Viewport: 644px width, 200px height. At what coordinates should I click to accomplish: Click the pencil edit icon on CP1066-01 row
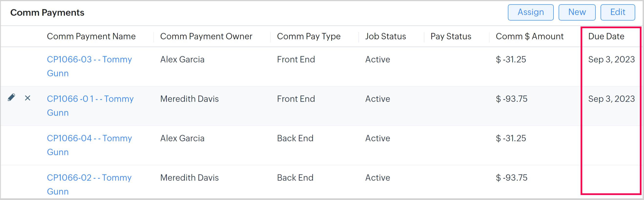11,98
